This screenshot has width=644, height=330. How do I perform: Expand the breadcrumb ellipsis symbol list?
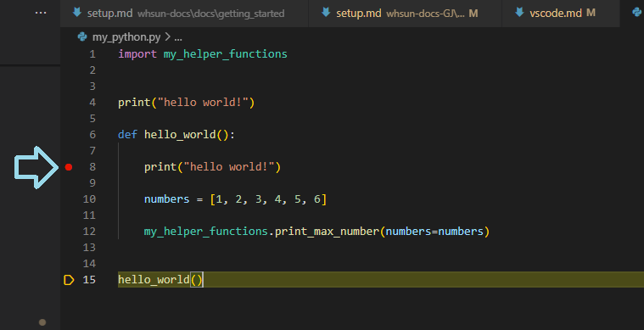coord(178,38)
